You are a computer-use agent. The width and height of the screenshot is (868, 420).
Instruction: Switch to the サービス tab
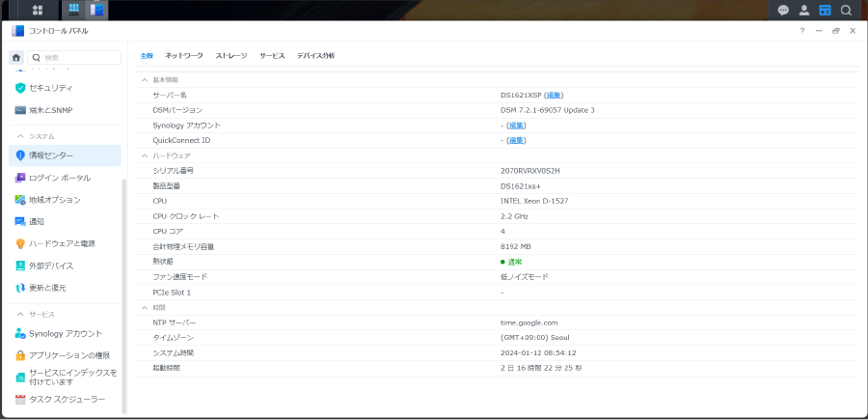272,56
